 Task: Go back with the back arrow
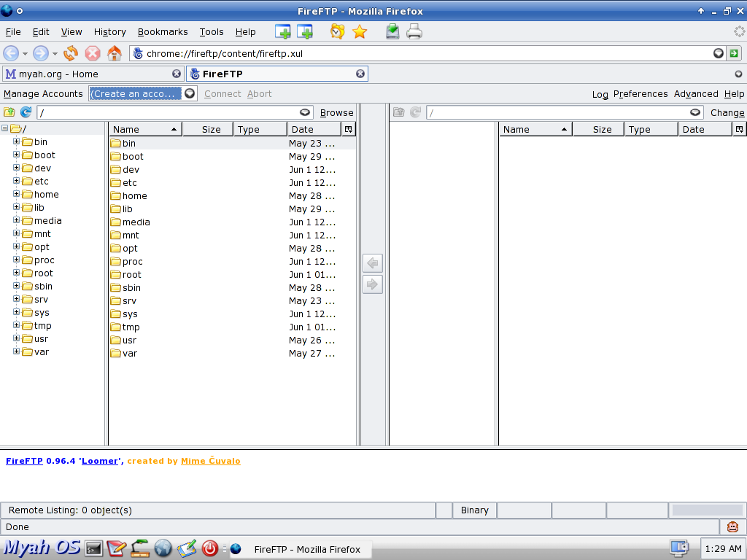click(12, 53)
